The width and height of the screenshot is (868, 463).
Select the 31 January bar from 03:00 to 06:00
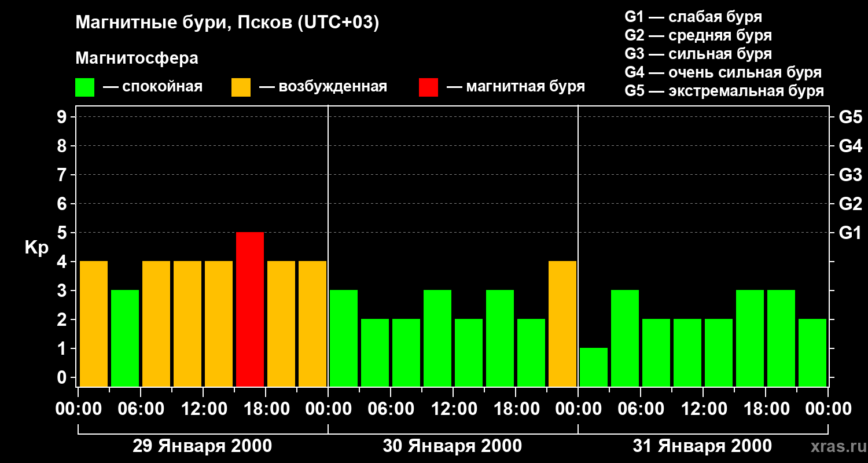click(625, 339)
